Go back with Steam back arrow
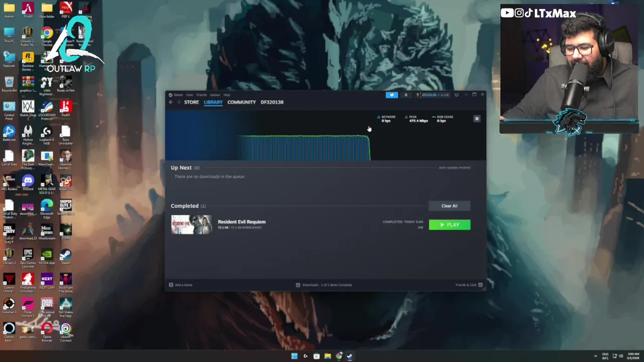 171,102
